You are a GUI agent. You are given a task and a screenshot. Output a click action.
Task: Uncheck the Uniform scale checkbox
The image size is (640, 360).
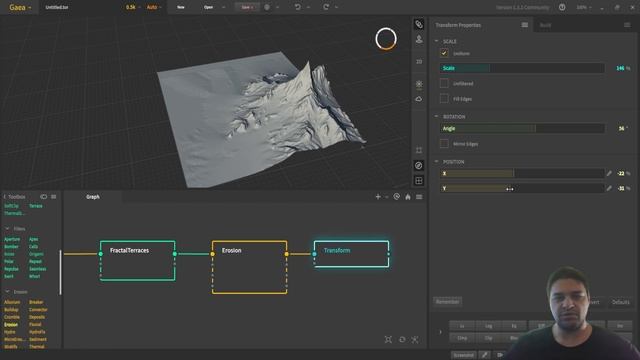coord(444,53)
